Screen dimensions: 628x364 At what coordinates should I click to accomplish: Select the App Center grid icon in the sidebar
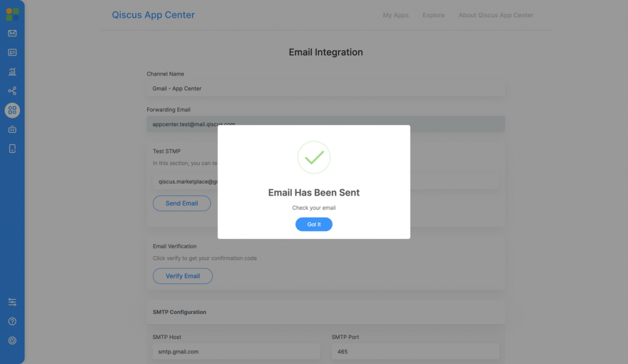[12, 110]
